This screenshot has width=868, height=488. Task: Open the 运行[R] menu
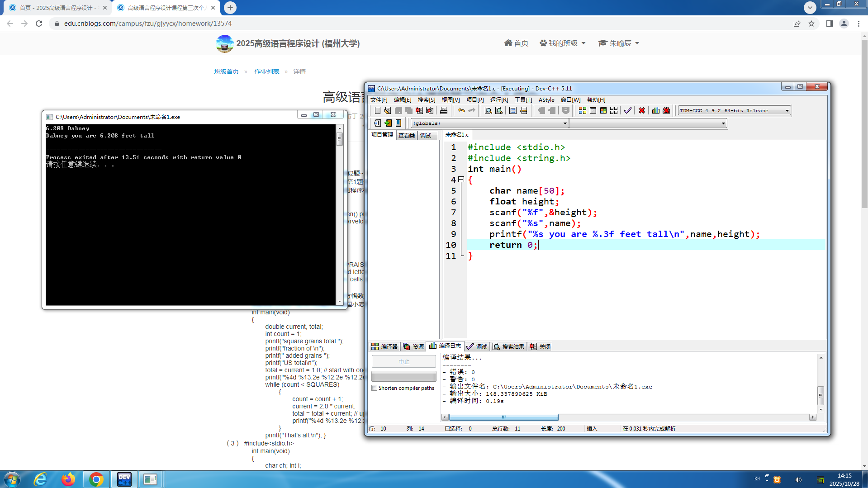(x=499, y=100)
